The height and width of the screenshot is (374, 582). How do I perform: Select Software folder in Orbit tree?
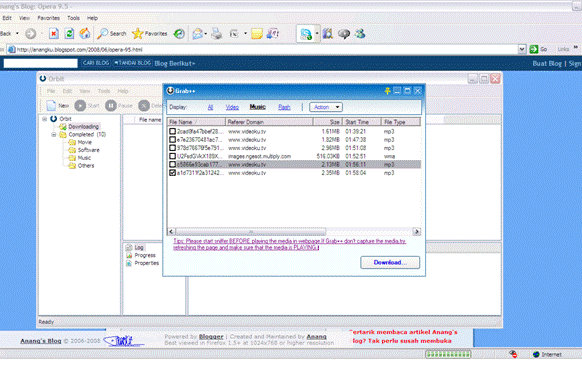(x=88, y=150)
